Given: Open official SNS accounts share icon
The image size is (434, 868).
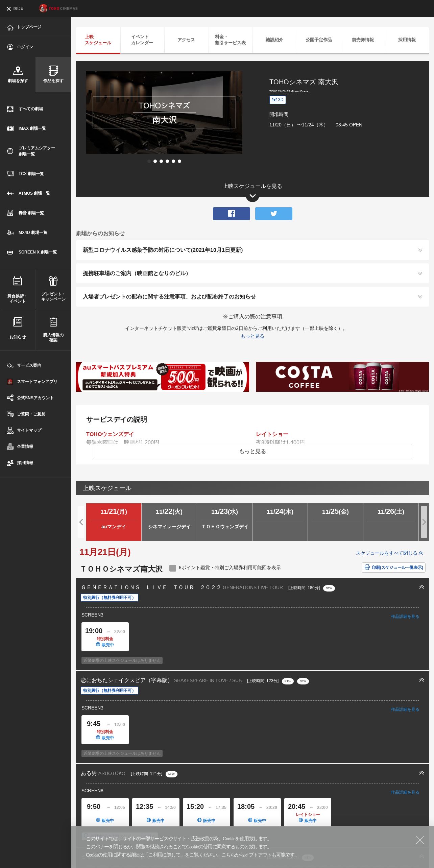Looking at the screenshot, I should coord(10,398).
